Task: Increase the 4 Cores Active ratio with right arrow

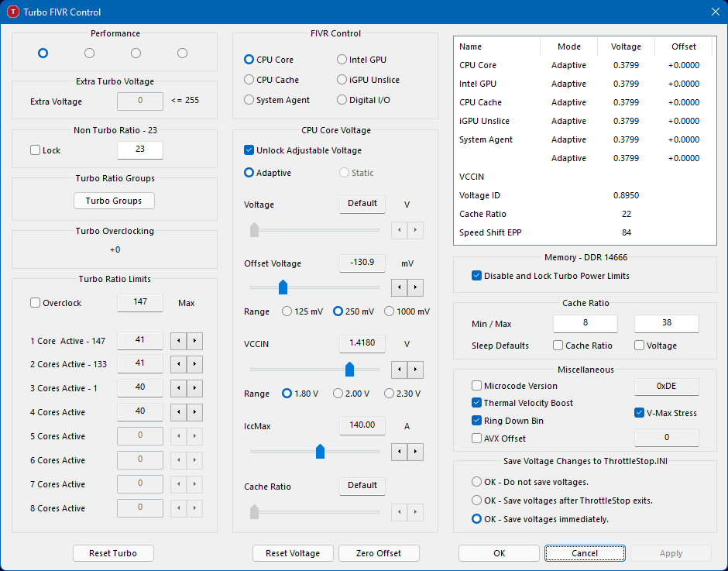Action: click(x=194, y=412)
